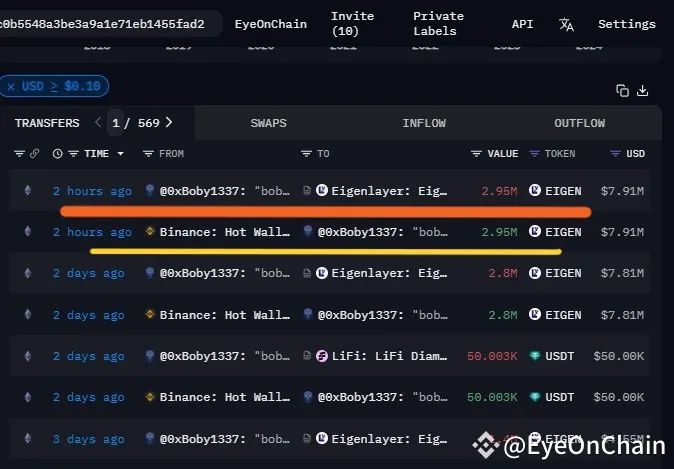674x469 pixels.
Task: Click green 2.95M EIGEN value
Action: (x=499, y=232)
